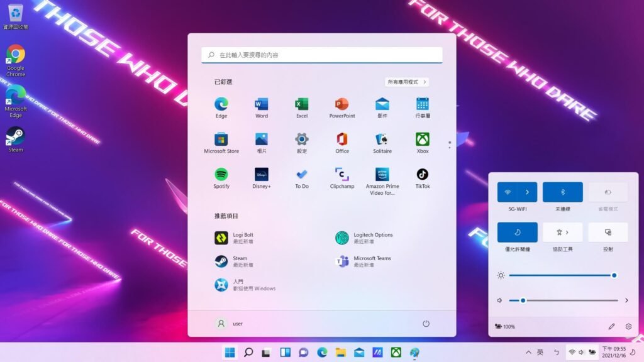The height and width of the screenshot is (362, 644).
Task: Toggle Bluetooth quick setting
Action: tap(562, 192)
